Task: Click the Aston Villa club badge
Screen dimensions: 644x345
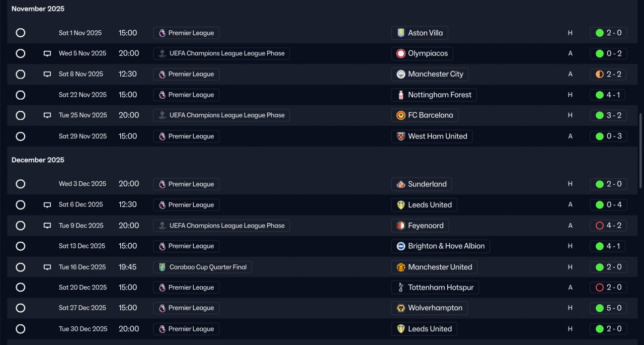Action: click(401, 33)
